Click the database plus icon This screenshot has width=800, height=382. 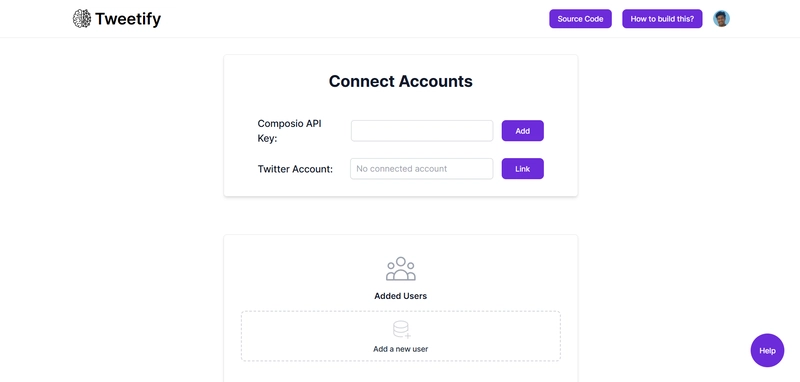pyautogui.click(x=402, y=329)
